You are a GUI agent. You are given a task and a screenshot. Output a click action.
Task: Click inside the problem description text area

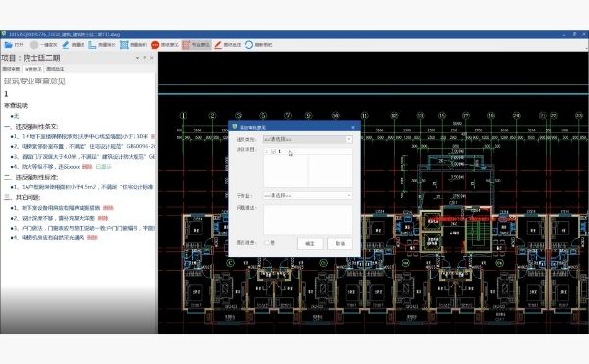coord(308,220)
